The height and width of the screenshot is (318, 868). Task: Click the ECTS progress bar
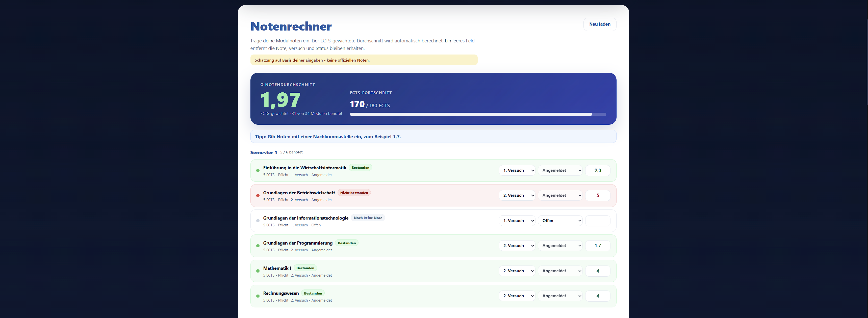click(x=478, y=115)
